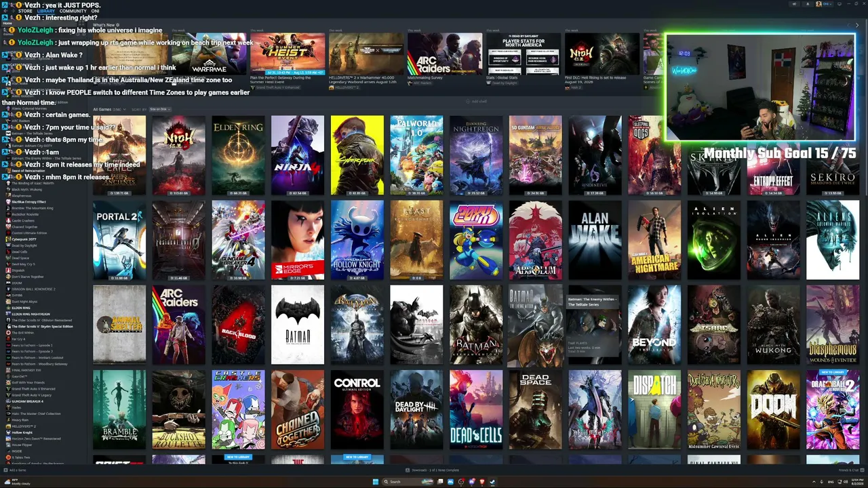Select the DOOM cover art

point(773,409)
